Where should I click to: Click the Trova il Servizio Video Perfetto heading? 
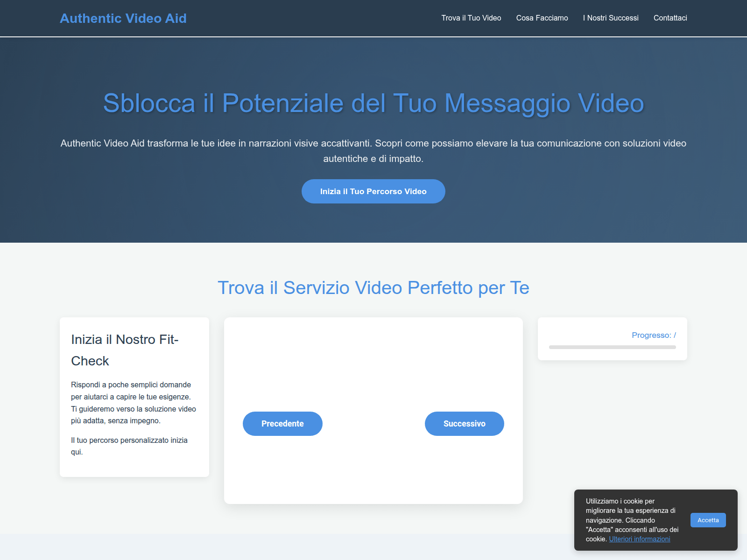tap(373, 287)
